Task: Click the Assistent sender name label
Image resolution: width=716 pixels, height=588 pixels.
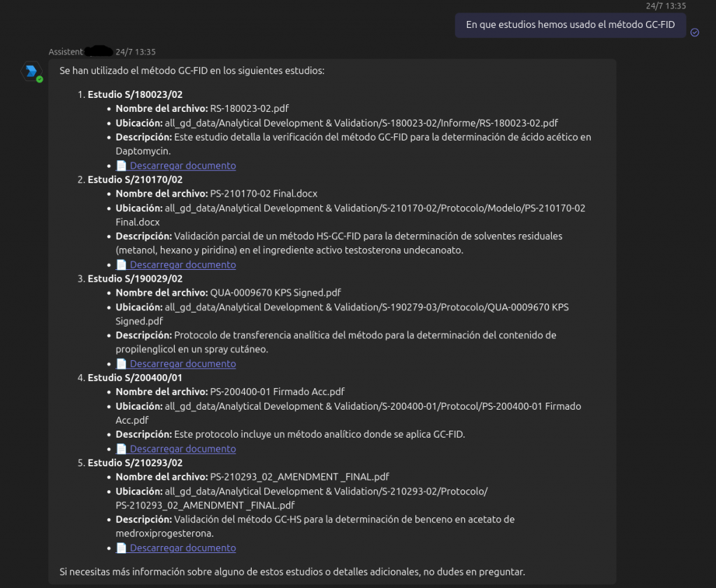Action: coord(66,52)
